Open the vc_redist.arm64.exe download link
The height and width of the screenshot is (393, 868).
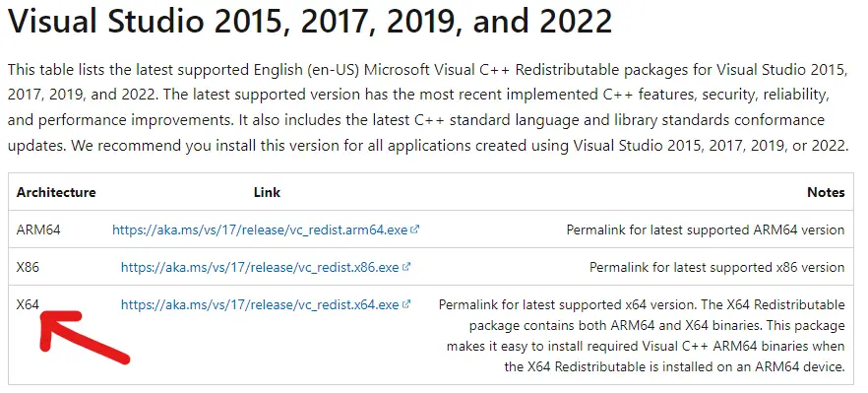click(x=260, y=229)
